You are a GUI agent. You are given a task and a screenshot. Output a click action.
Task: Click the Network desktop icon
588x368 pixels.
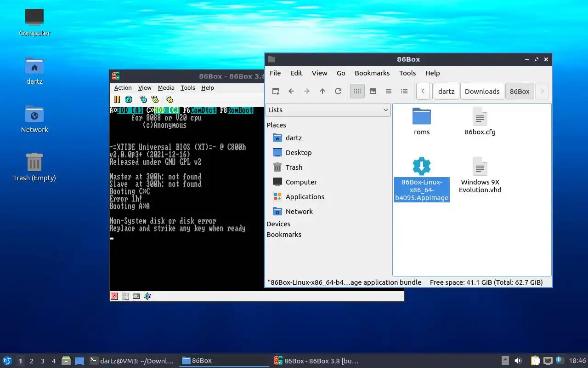pos(34,119)
